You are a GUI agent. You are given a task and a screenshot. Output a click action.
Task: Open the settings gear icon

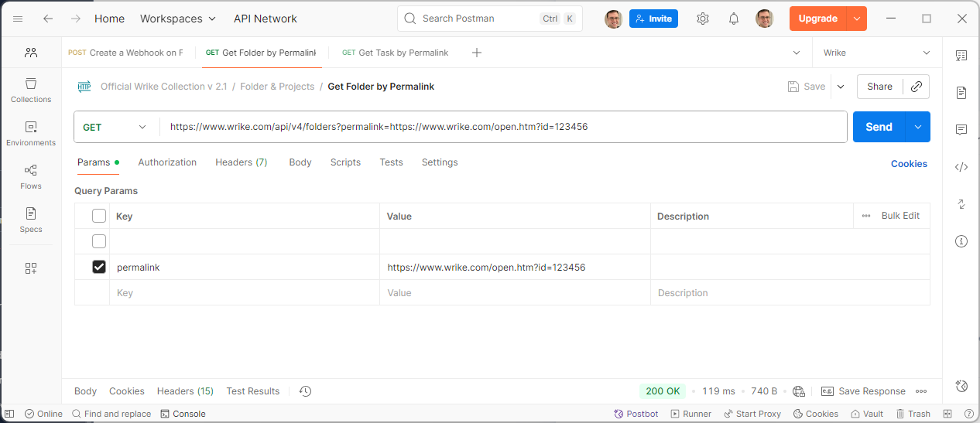point(703,19)
